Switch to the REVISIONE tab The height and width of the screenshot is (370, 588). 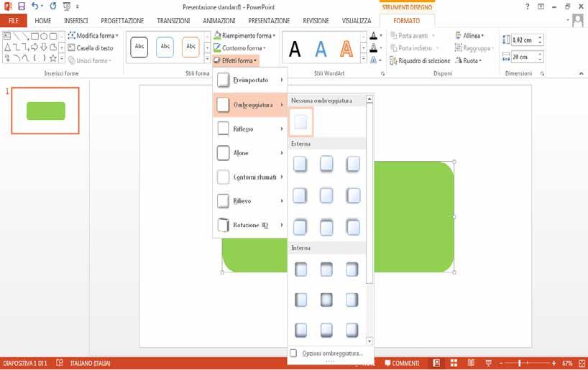[x=316, y=21]
